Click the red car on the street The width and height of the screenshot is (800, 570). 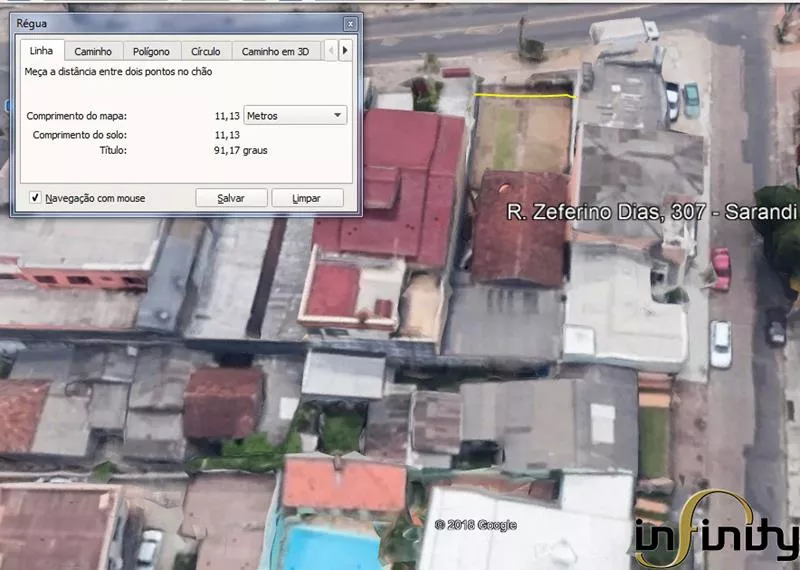point(721,269)
